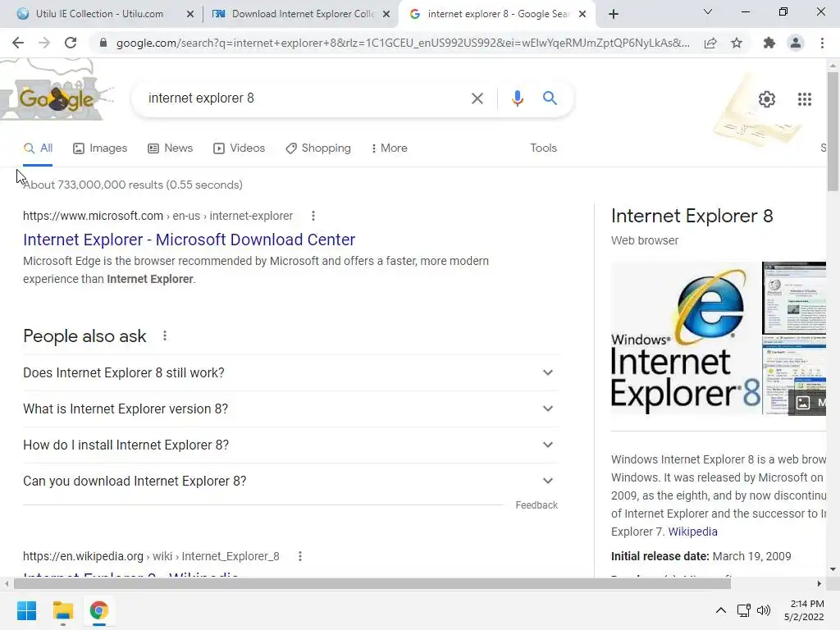Open the Extensions puzzle icon
The width and height of the screenshot is (840, 630).
769,43
